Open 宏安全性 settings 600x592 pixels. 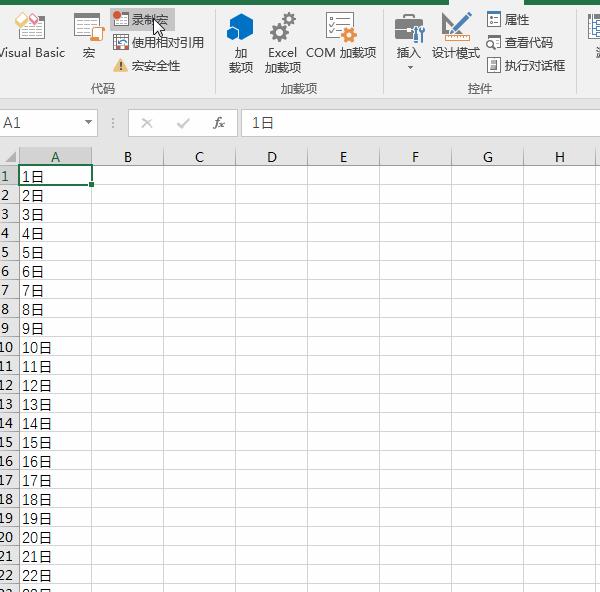tap(147, 66)
